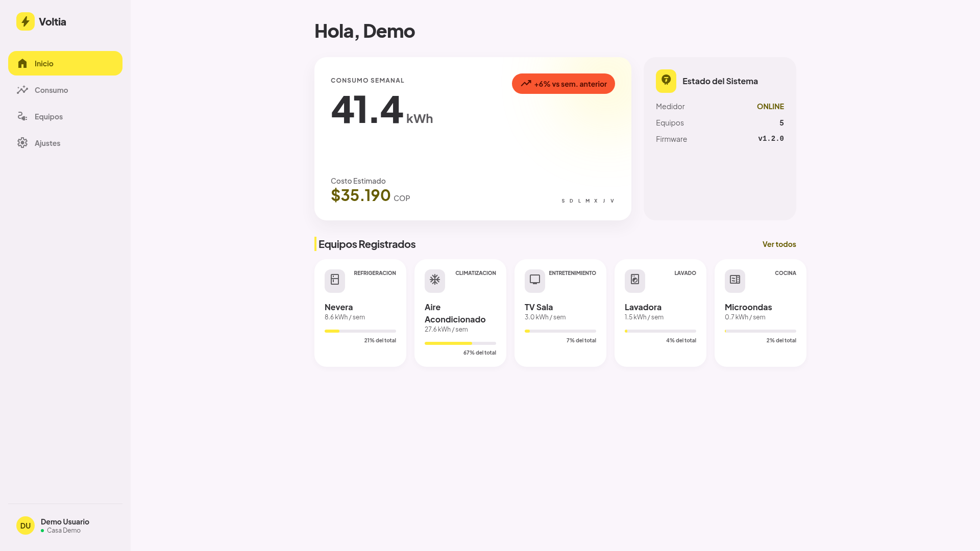Click the Aire Acondicionado usage progress bar
The image size is (980, 551).
coord(460,343)
